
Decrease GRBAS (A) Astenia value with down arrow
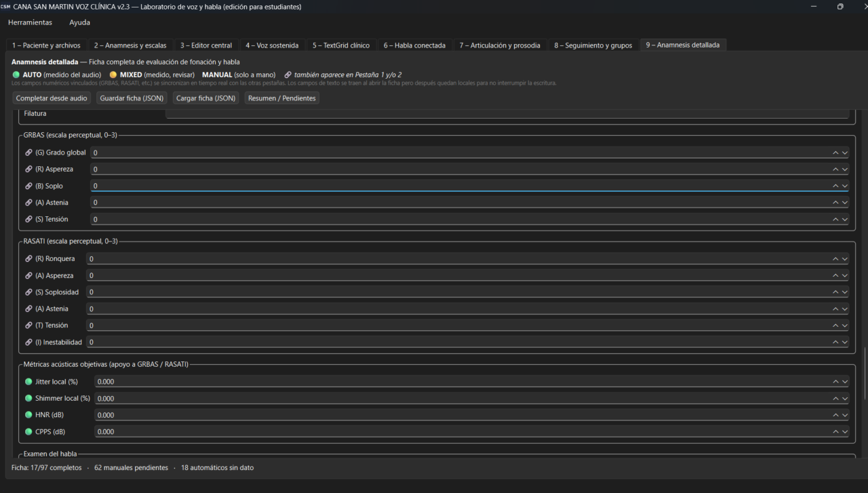pos(845,203)
